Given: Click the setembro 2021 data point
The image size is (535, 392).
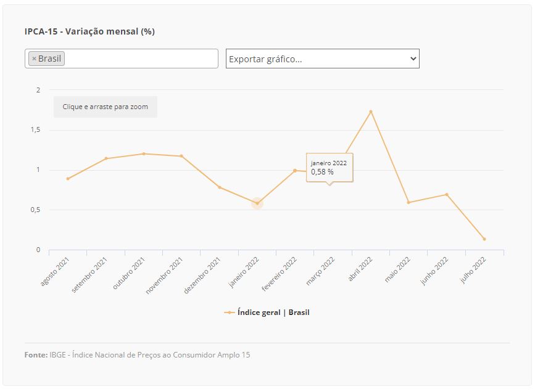Looking at the screenshot, I should tap(106, 158).
